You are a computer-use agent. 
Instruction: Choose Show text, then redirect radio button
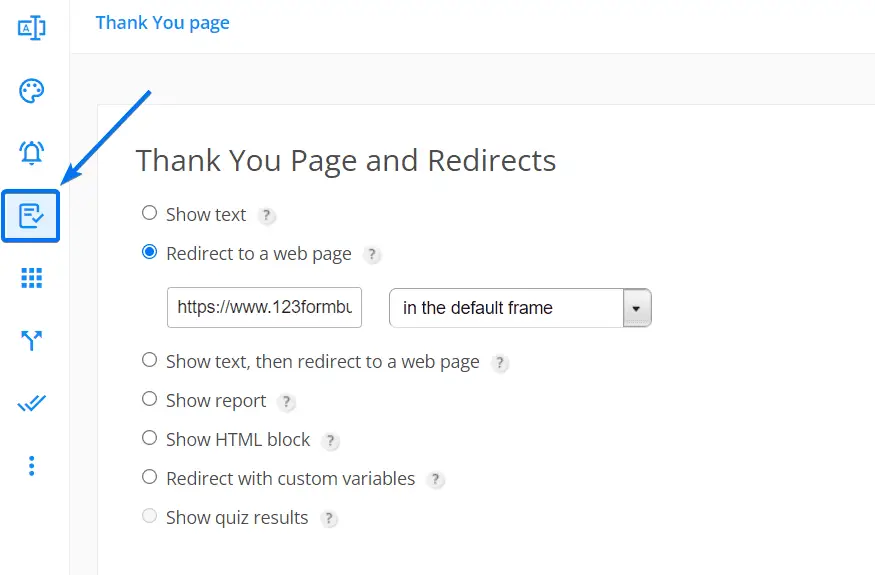(149, 360)
